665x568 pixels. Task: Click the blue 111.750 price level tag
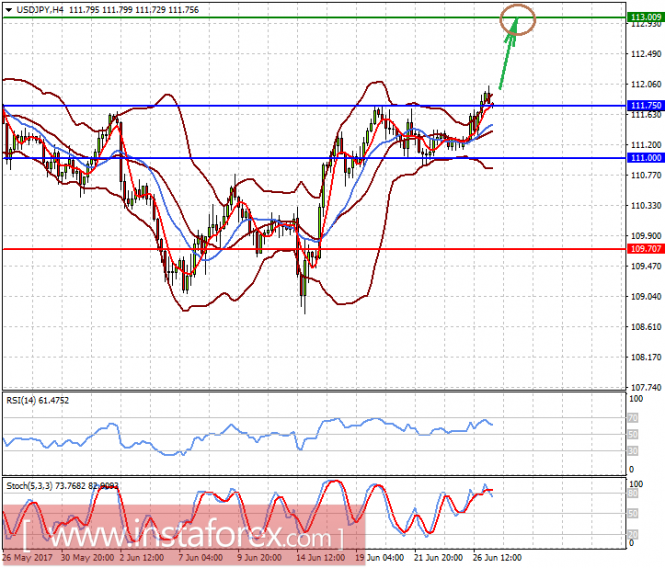coord(643,105)
